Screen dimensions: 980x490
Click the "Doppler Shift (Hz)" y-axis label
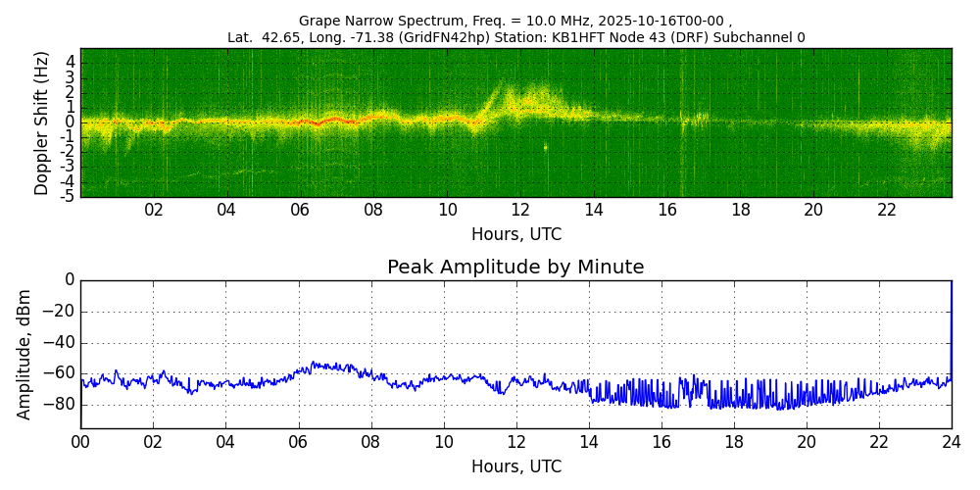(x=42, y=122)
